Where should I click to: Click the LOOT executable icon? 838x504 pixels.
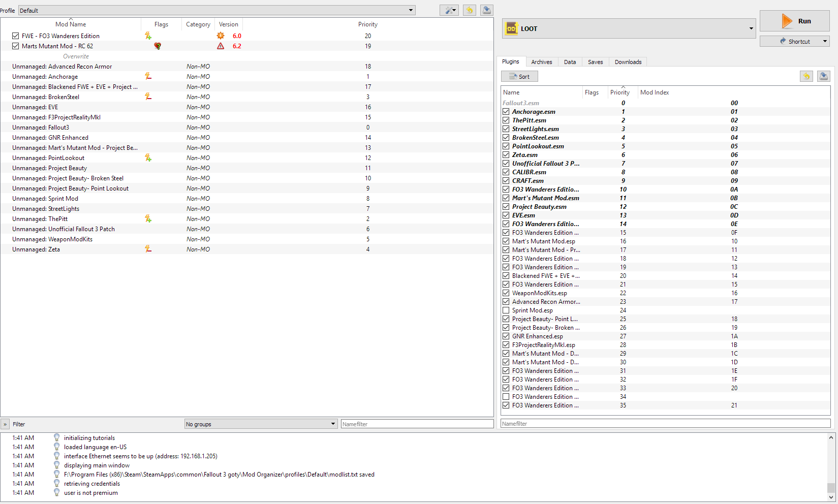[511, 29]
